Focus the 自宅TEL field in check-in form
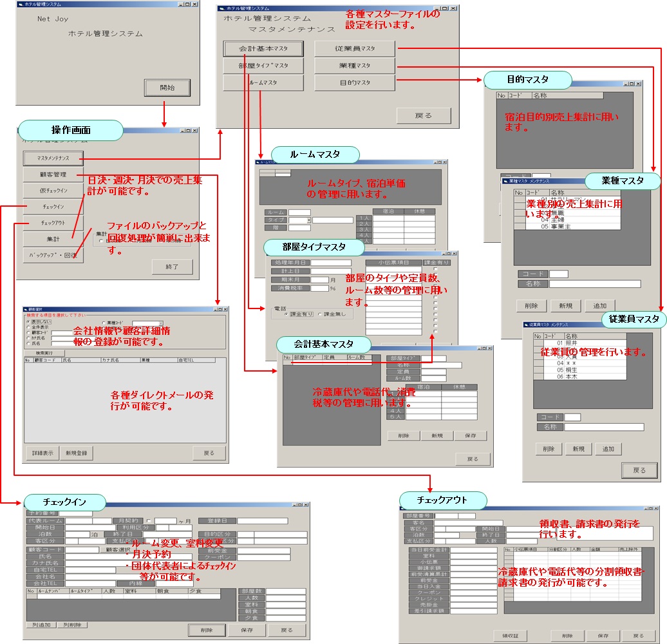 (x=91, y=570)
